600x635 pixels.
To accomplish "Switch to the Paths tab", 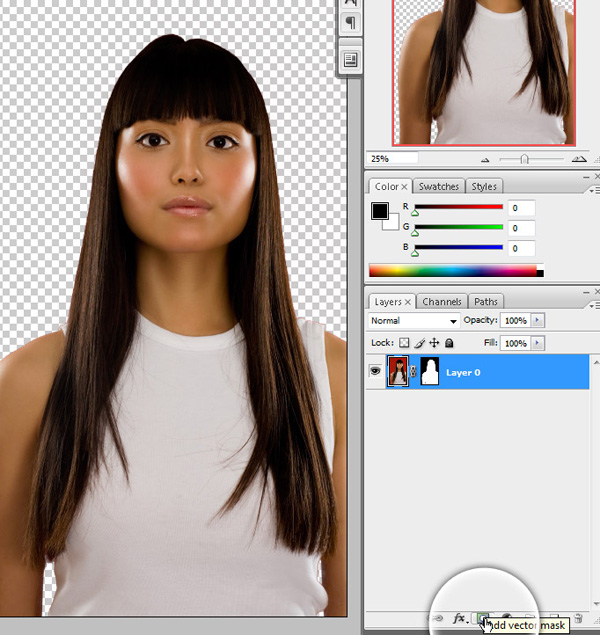I will click(x=485, y=302).
